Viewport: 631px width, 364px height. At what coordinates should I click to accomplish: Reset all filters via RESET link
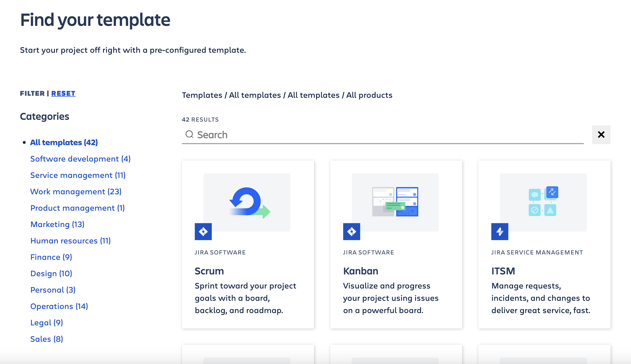pyautogui.click(x=63, y=93)
